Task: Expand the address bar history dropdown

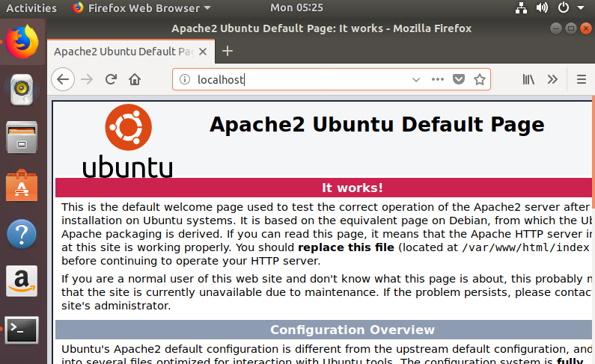Action: point(416,79)
